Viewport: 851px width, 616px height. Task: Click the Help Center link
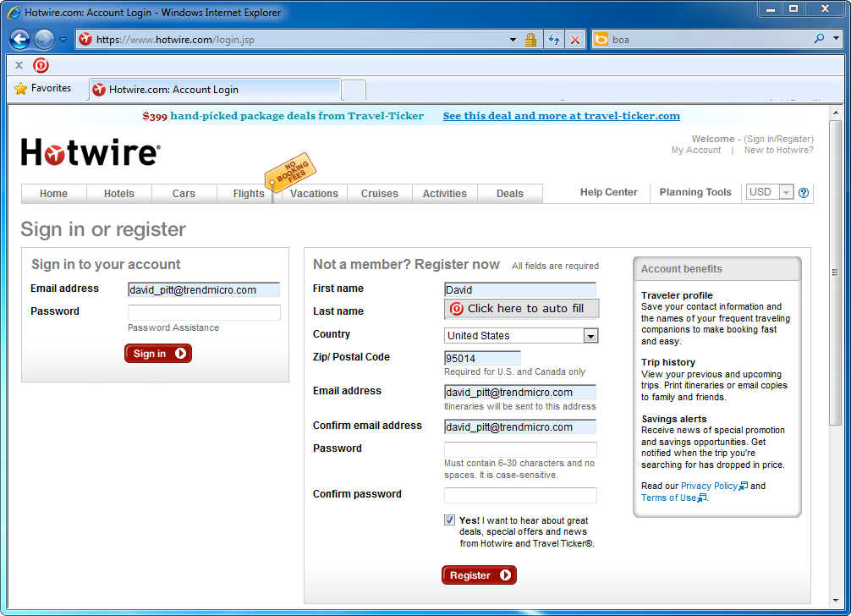pos(608,192)
